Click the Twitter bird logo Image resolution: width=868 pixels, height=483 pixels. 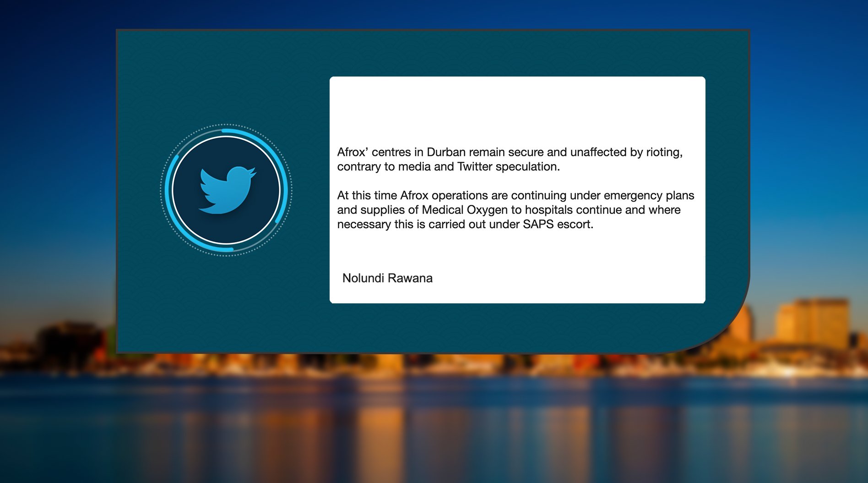(227, 190)
